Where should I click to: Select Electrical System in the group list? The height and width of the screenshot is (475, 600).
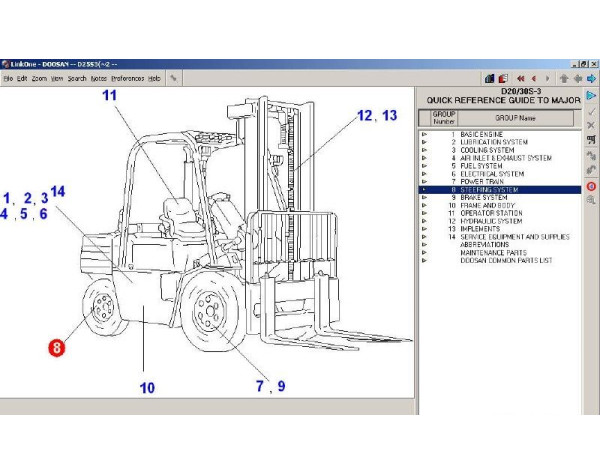click(491, 173)
